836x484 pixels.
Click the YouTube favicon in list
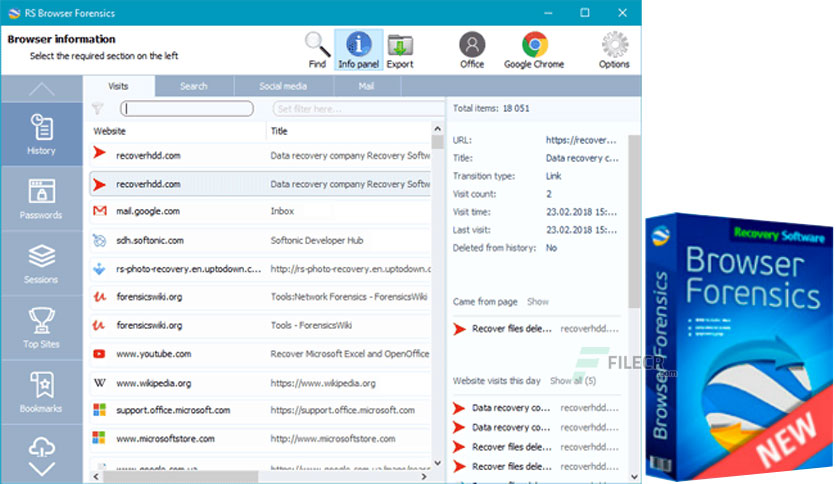click(99, 354)
